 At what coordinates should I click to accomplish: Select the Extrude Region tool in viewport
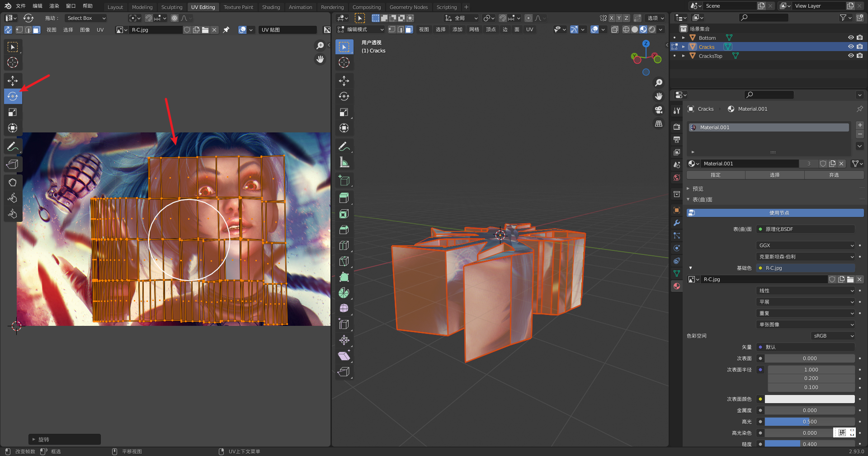[x=344, y=198]
